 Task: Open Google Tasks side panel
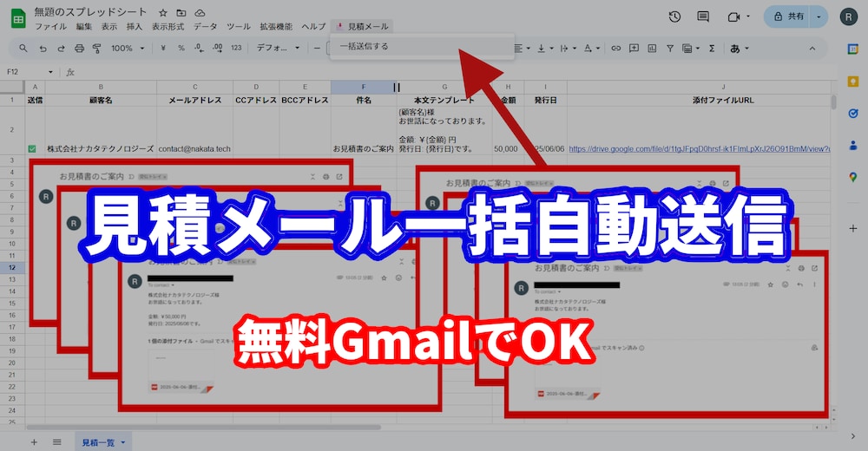tap(853, 114)
